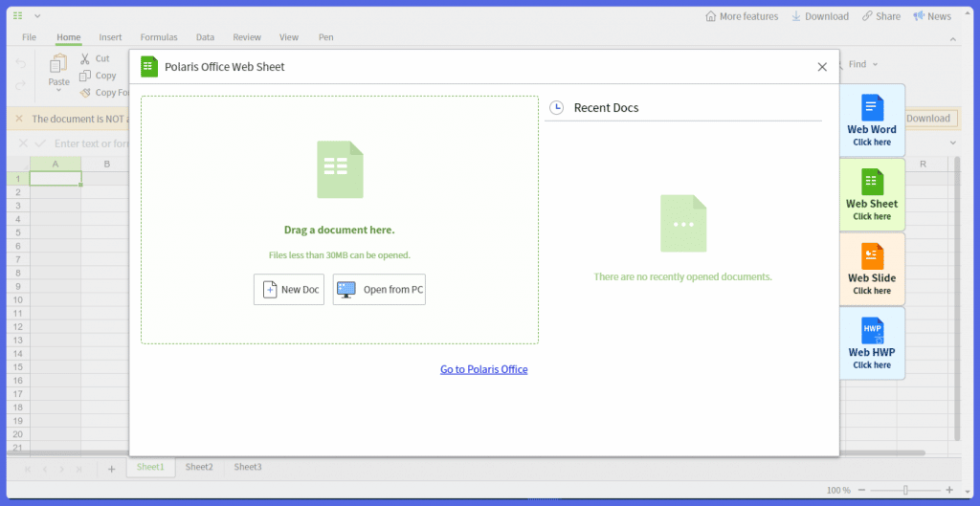Open the More features home icon
Screen dimensions: 980x506
pyautogui.click(x=711, y=16)
